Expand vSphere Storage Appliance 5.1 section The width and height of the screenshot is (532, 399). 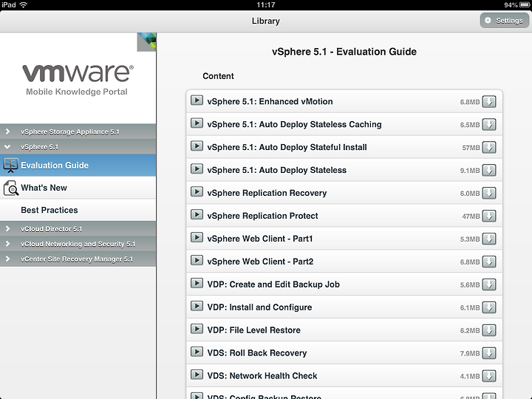[x=78, y=132]
